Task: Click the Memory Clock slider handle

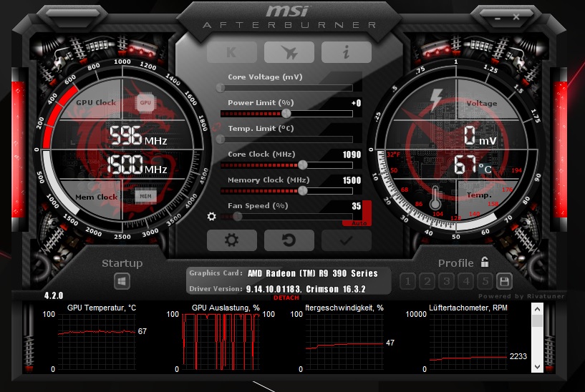Action: coord(303,191)
